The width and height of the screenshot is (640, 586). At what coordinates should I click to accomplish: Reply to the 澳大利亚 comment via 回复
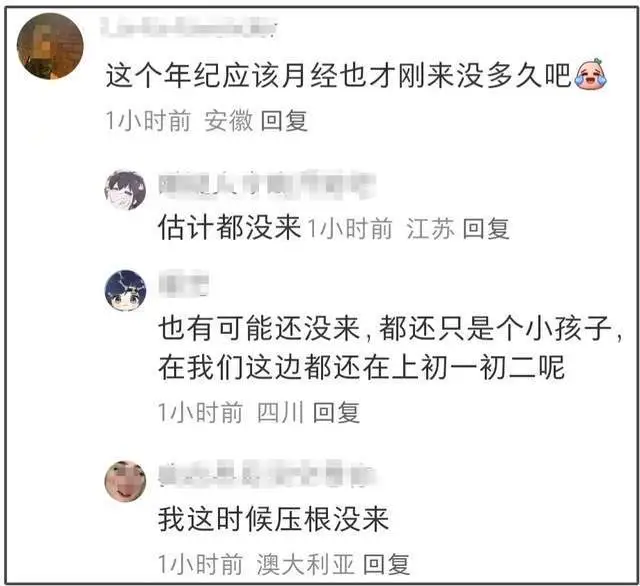pos(386,564)
